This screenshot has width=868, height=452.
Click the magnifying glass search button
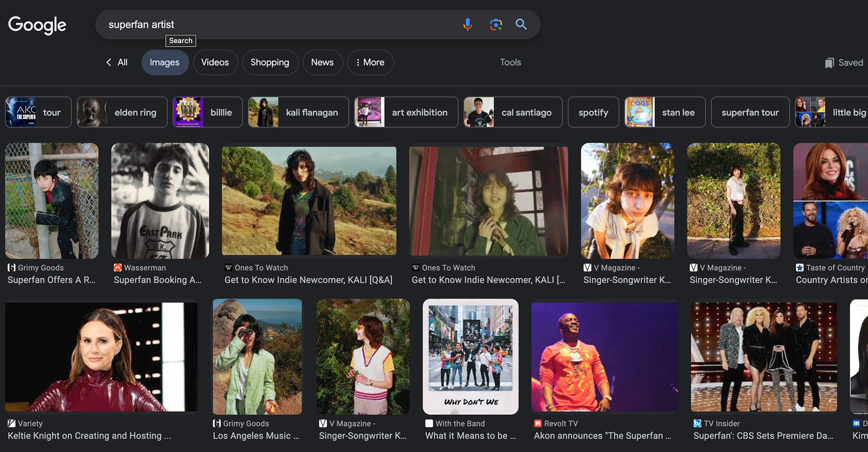pyautogui.click(x=521, y=24)
